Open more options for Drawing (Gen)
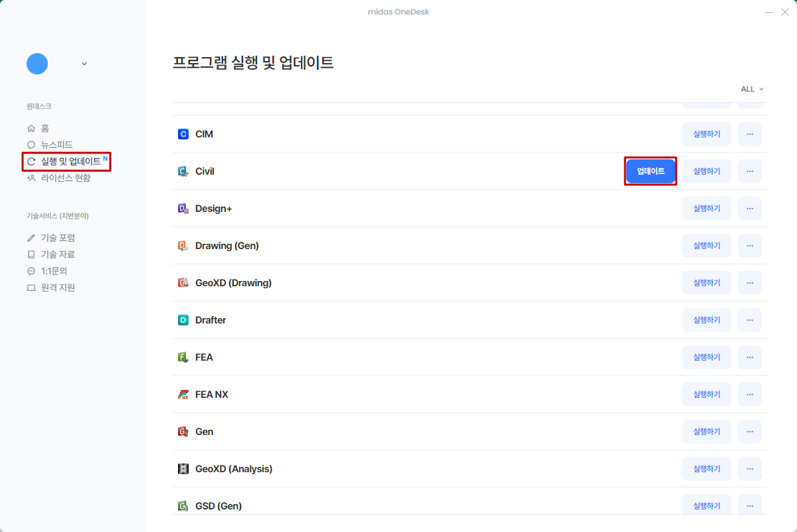 pos(750,246)
